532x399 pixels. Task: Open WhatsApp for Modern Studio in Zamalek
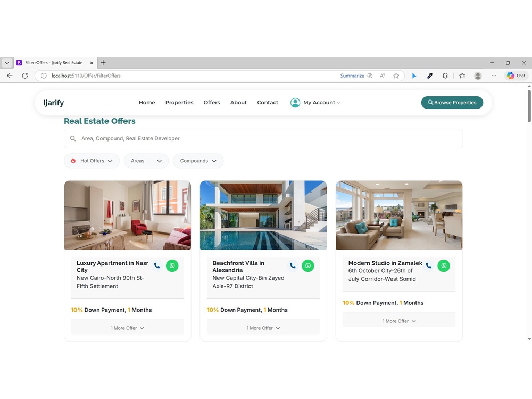pos(444,265)
